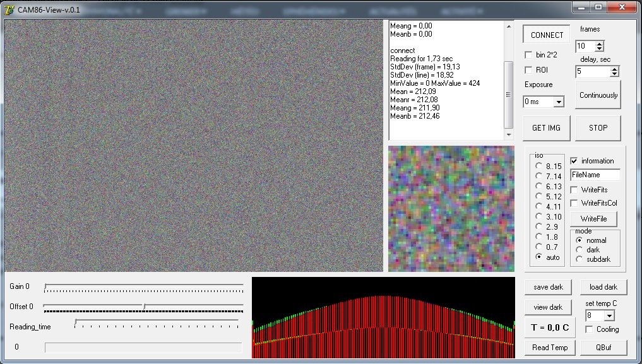The height and width of the screenshot is (364, 642).
Task: Click the STOP button
Action: [598, 128]
